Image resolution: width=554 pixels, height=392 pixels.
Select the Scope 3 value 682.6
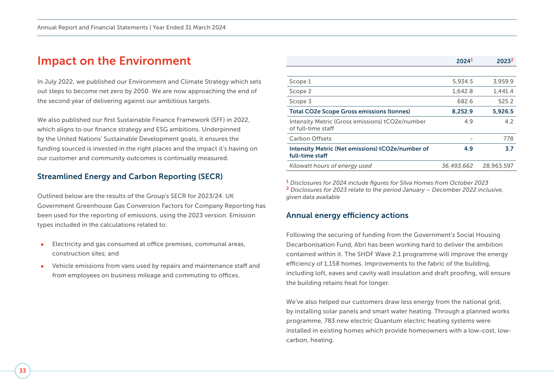465,101
